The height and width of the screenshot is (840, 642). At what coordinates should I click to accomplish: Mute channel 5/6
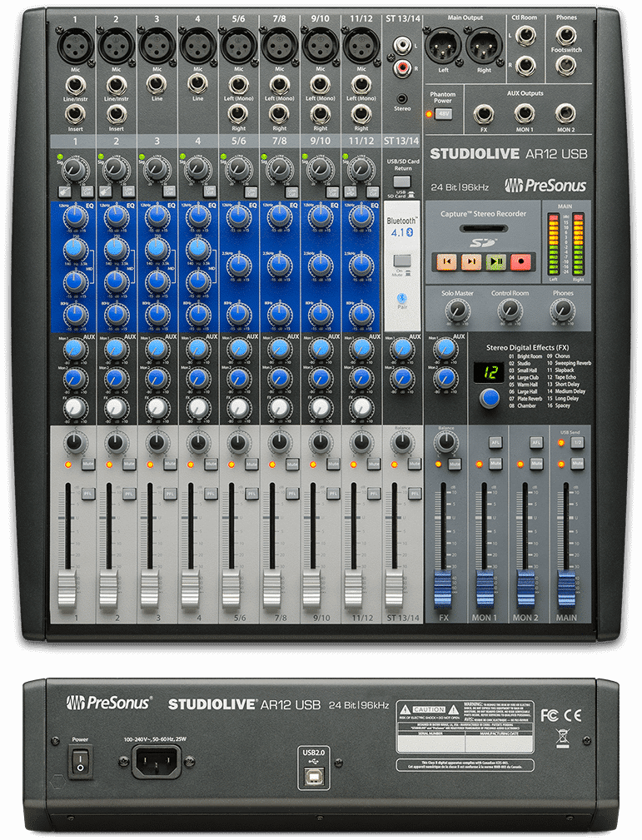click(x=251, y=464)
